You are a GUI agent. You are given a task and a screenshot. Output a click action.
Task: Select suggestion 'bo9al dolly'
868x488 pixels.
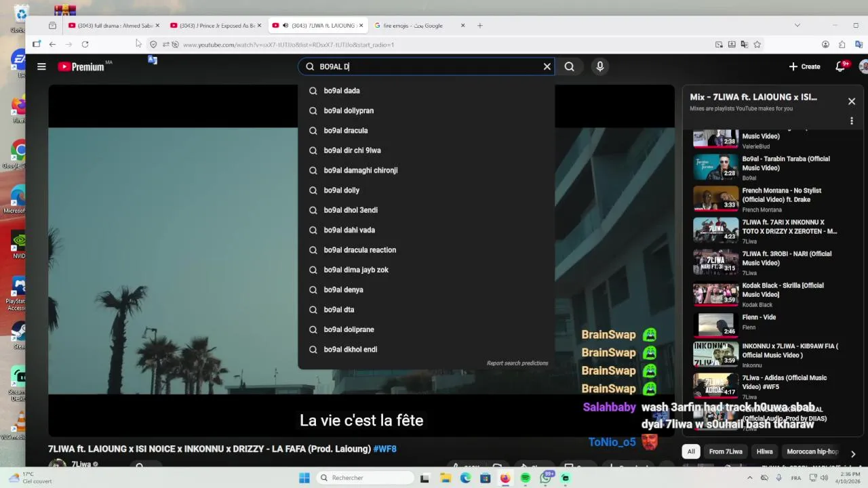coord(426,190)
